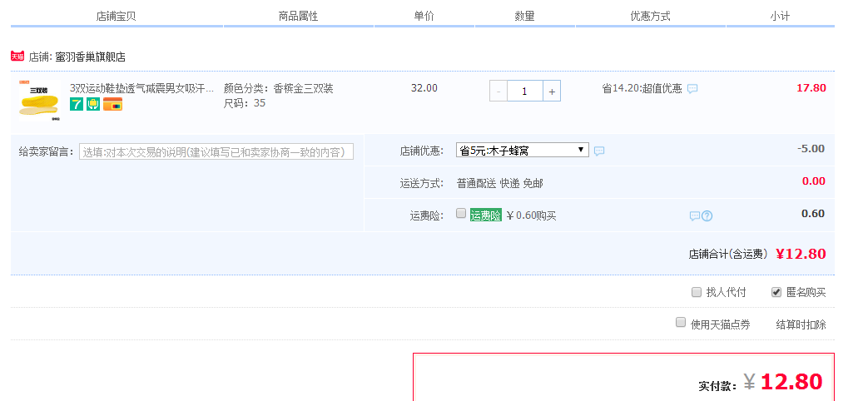Click the 数量 column header
The image size is (868, 401).
tap(525, 16)
